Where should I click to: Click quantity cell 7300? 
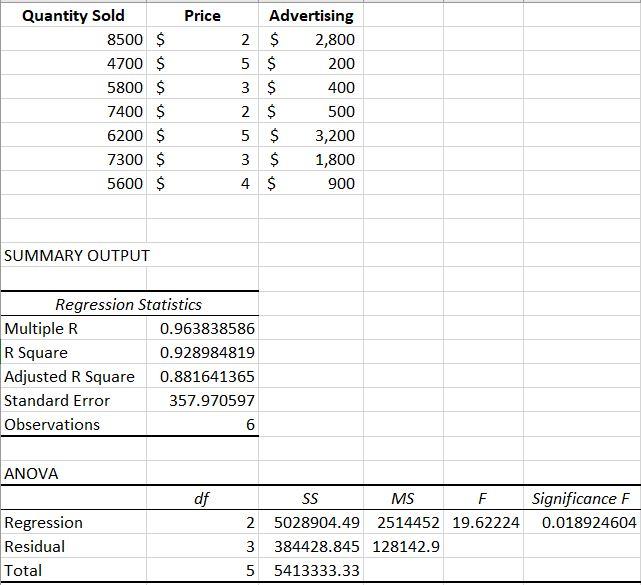[73, 159]
